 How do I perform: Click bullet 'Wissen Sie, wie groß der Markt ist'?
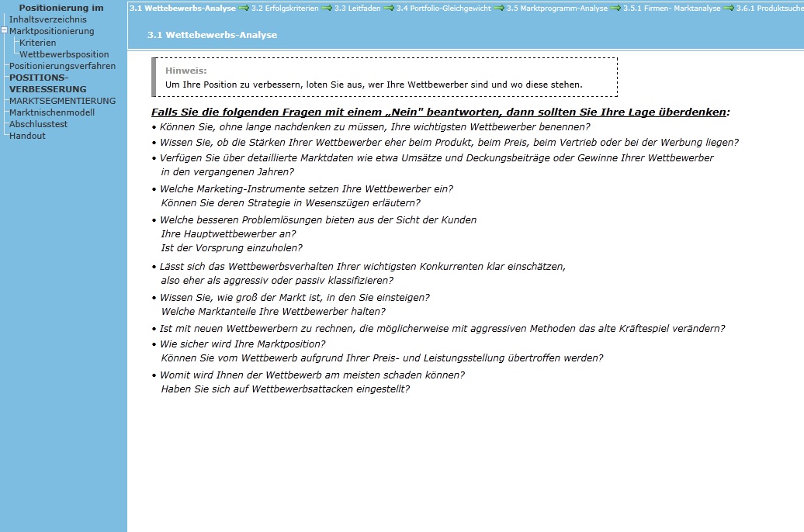click(x=295, y=298)
